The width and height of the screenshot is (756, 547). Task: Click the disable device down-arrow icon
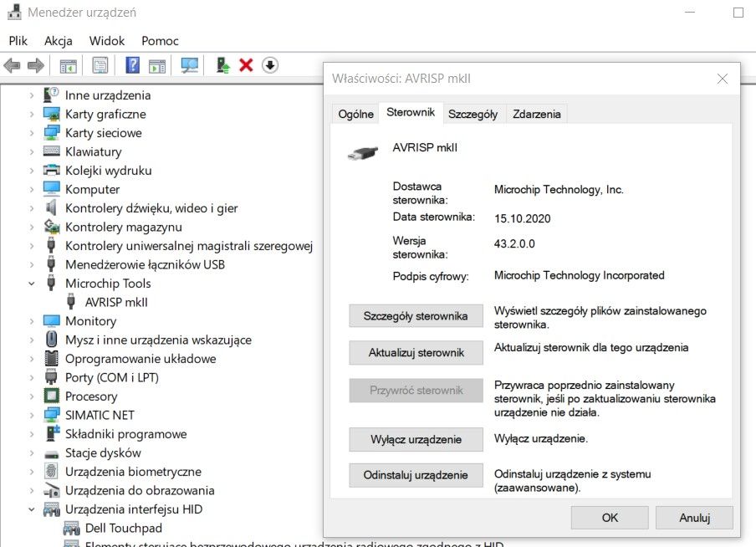point(270,65)
